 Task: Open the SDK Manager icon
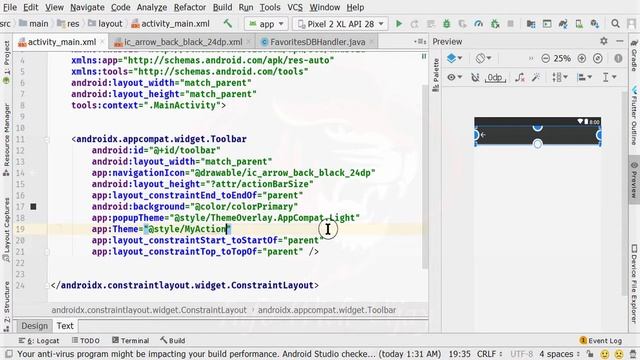click(x=595, y=24)
